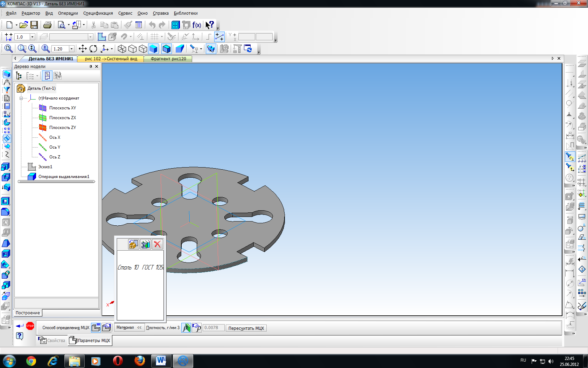Switch to wireframe display mode

(122, 49)
